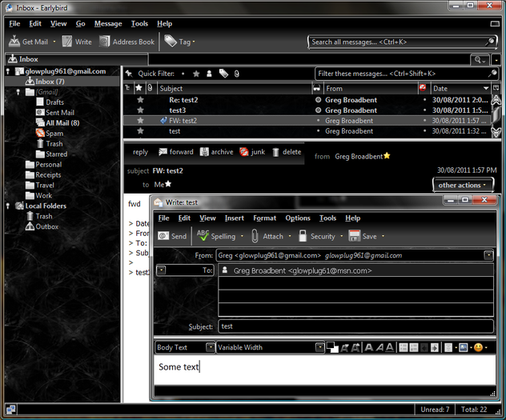This screenshot has width=506, height=420.
Task: Run Spelling check in Write window
Action: [216, 236]
